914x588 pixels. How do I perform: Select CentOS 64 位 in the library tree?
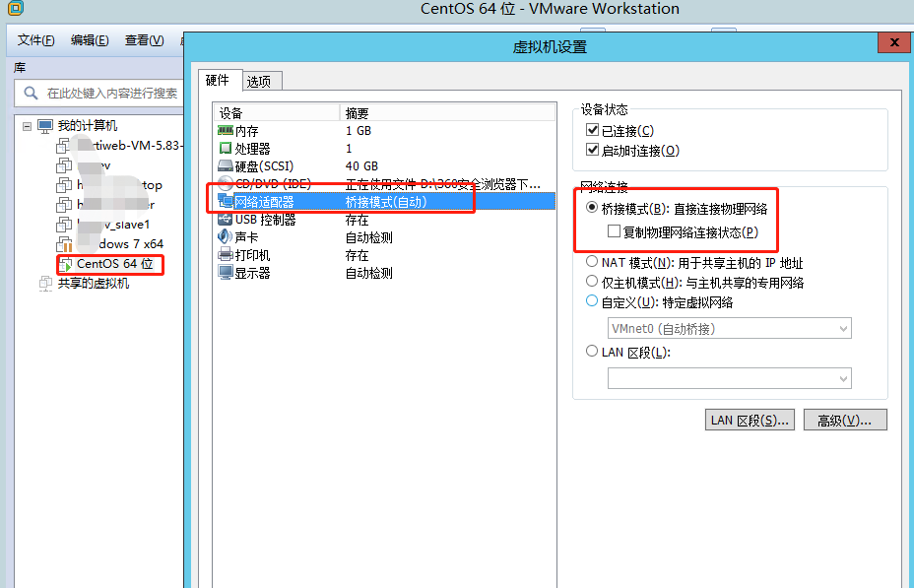click(115, 264)
